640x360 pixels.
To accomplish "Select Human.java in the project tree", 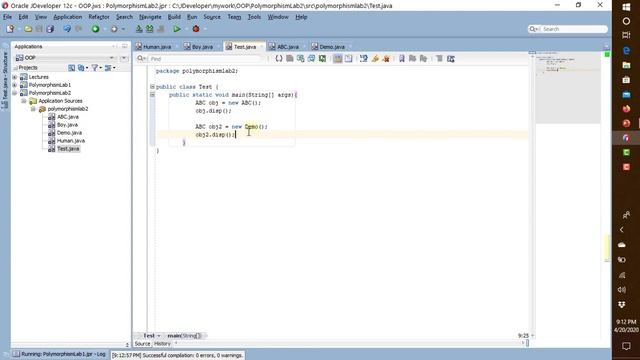I will coord(71,141).
